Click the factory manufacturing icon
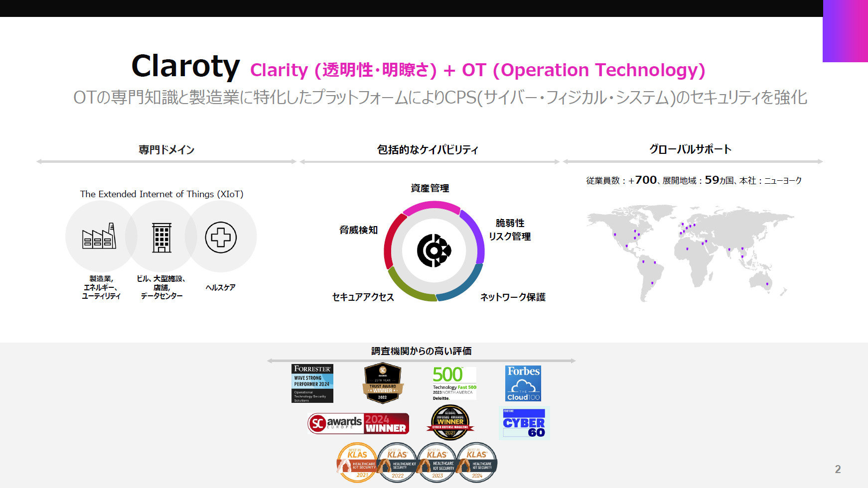Image resolution: width=868 pixels, height=488 pixels. point(99,237)
